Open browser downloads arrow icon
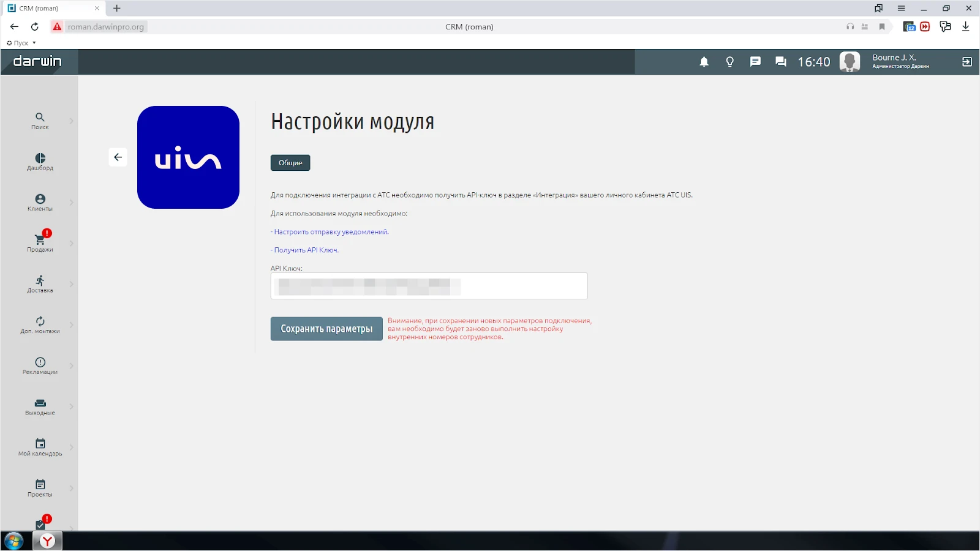Image resolution: width=980 pixels, height=551 pixels. point(966,26)
